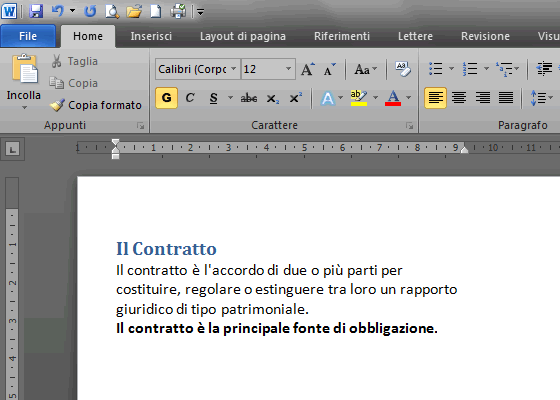Click the Taglia cut button
Viewport: 560px width, 400px height.
point(74,61)
